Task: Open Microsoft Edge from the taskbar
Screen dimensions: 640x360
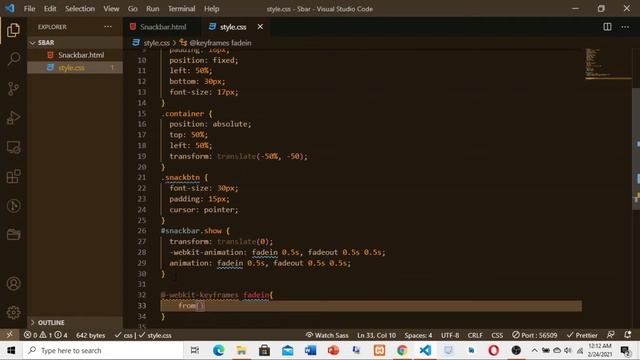Action: (218, 350)
